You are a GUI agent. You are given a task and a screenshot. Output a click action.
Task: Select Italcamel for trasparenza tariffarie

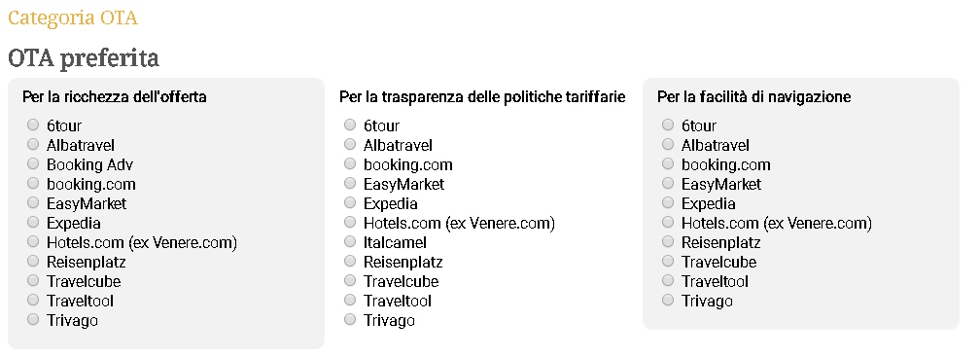coord(350,241)
